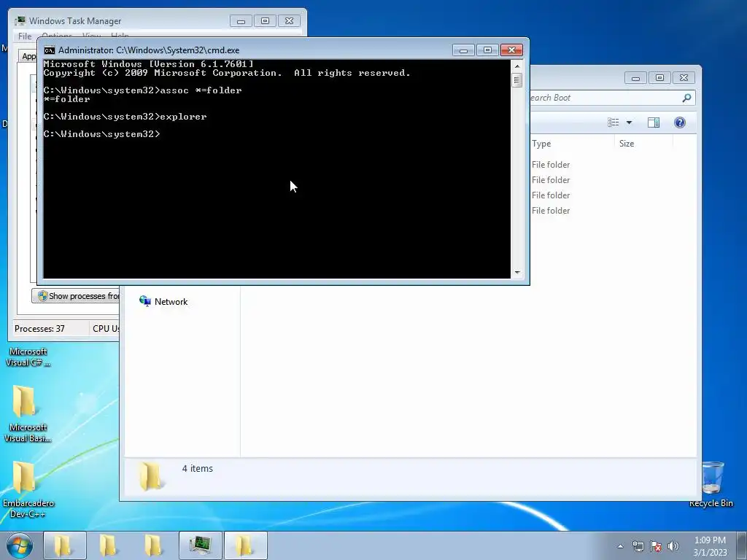Open the volume speaker icon

[x=673, y=546]
